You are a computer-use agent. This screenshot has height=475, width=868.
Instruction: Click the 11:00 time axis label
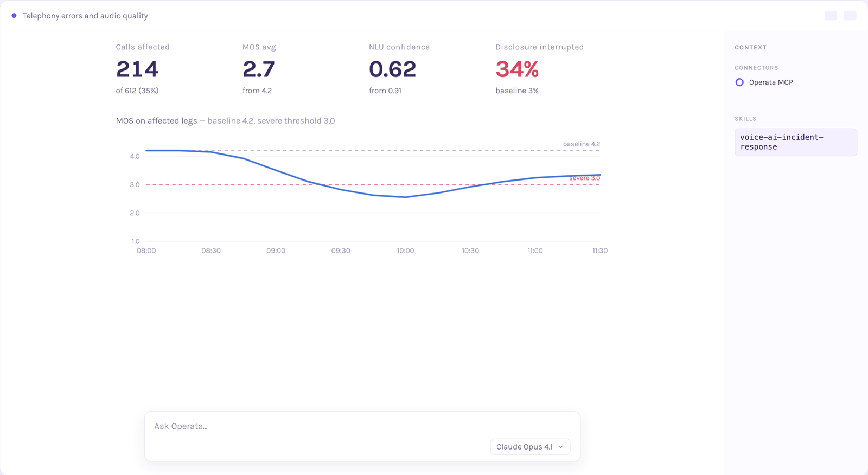click(535, 251)
